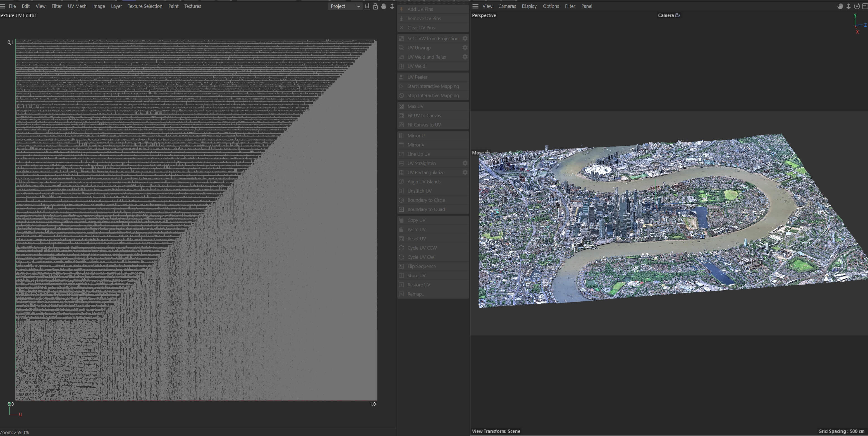Image resolution: width=868 pixels, height=436 pixels.
Task: Click the hand pan icon in the UV editor header
Action: point(383,6)
